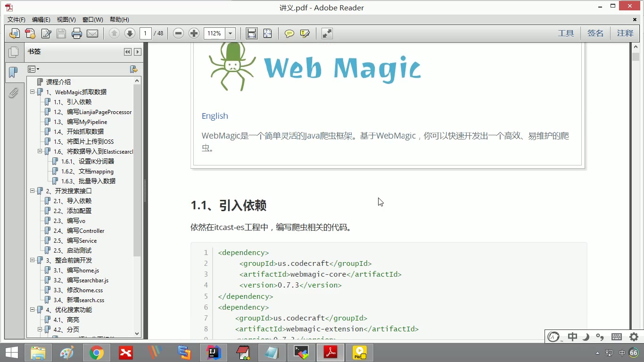Image resolution: width=644 pixels, height=362 pixels.
Task: Click the create PDF online icon
Action: click(x=30, y=33)
